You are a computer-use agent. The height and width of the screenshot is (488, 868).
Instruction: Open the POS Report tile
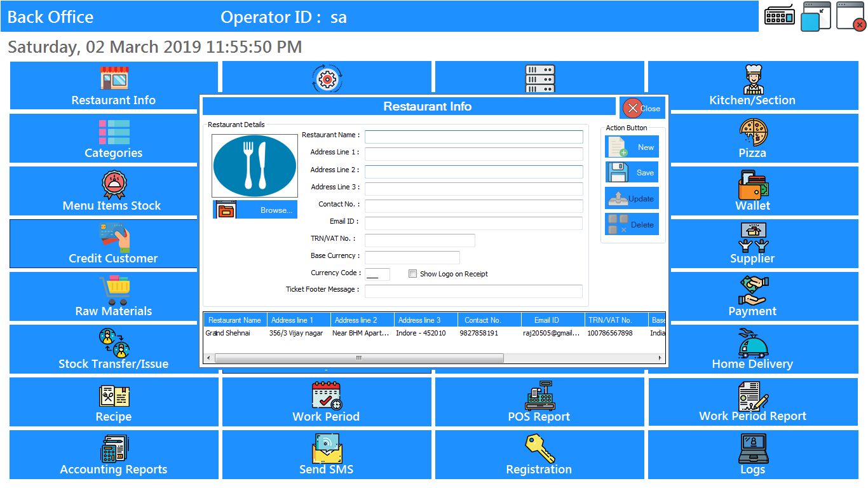[539, 402]
